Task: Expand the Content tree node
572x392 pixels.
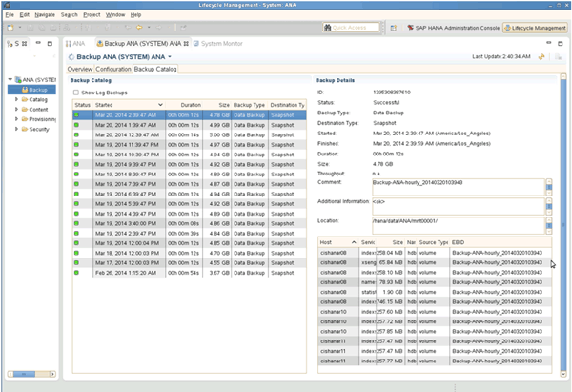Action: coord(14,109)
